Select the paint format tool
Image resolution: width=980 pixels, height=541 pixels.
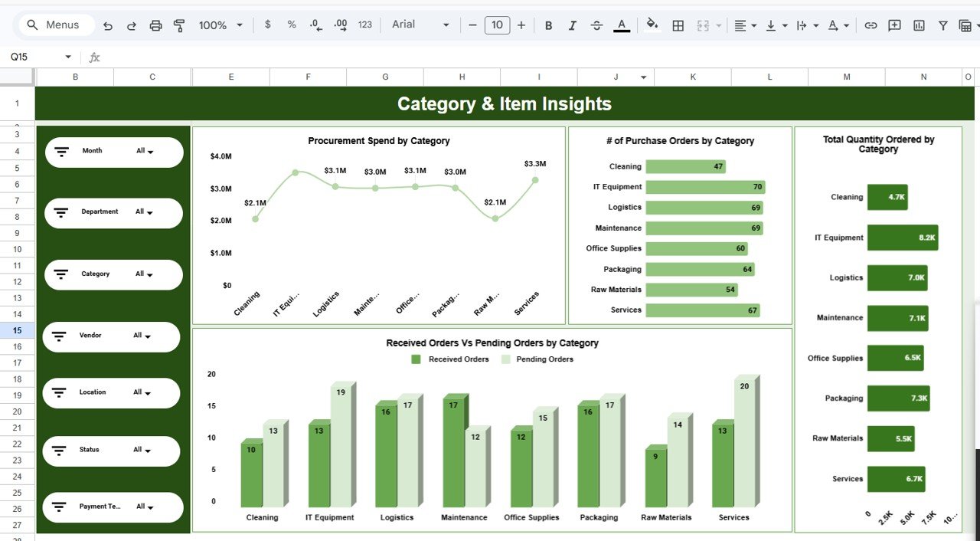click(178, 25)
